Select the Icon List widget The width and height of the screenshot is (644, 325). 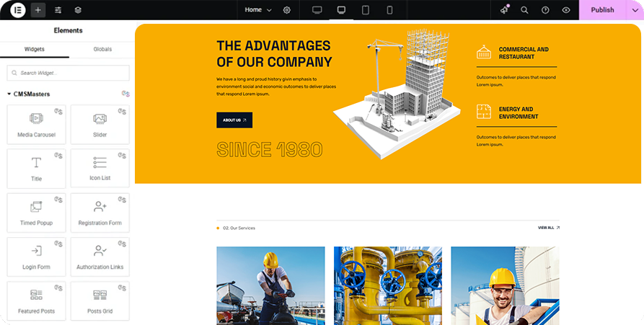tap(100, 169)
